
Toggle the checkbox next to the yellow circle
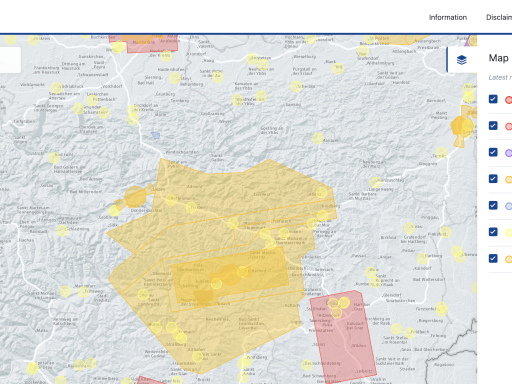(x=493, y=232)
